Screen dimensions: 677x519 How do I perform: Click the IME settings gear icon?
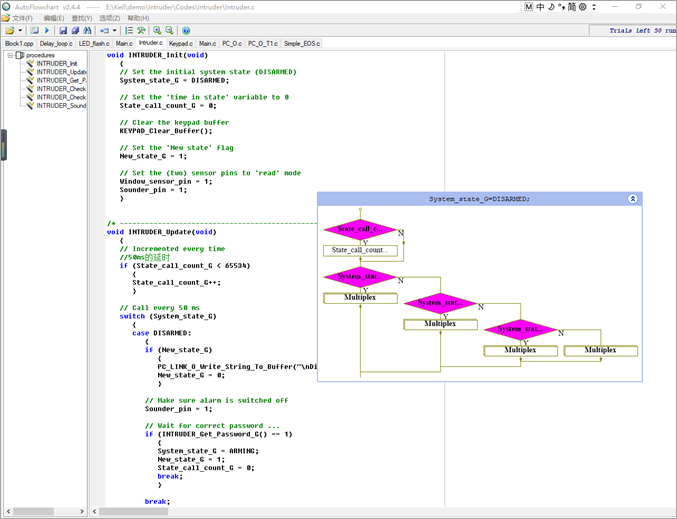[x=584, y=7]
